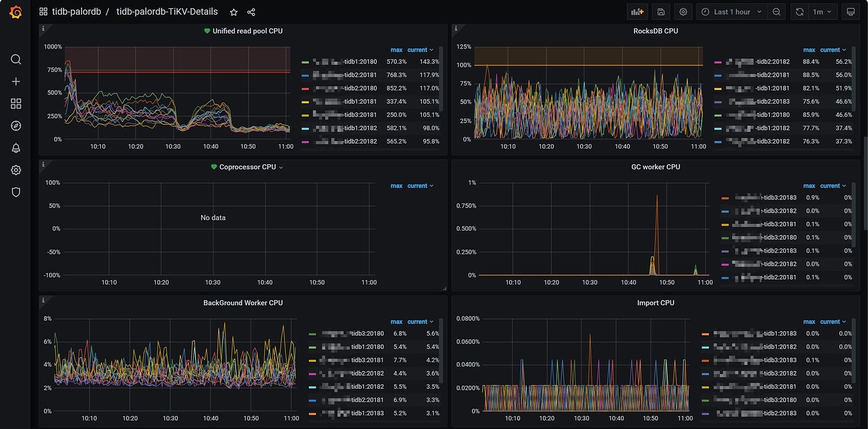Open the Server Admin shield icon

pyautogui.click(x=16, y=192)
